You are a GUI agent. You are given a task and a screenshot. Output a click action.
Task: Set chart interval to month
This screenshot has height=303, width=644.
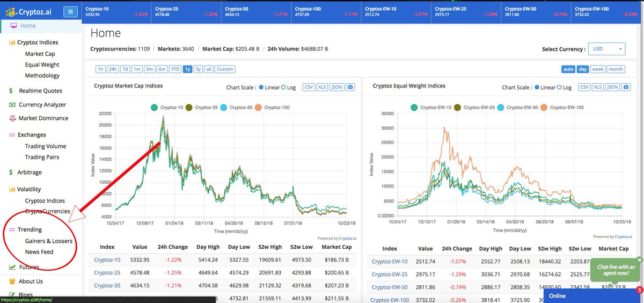click(x=616, y=69)
